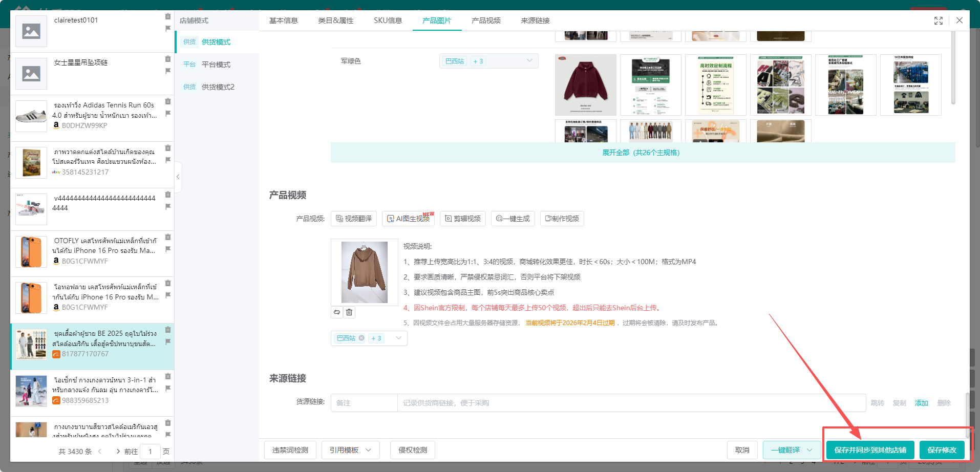Go to the previous page of products
Viewport: 980px width, 472px height.
(x=100, y=452)
